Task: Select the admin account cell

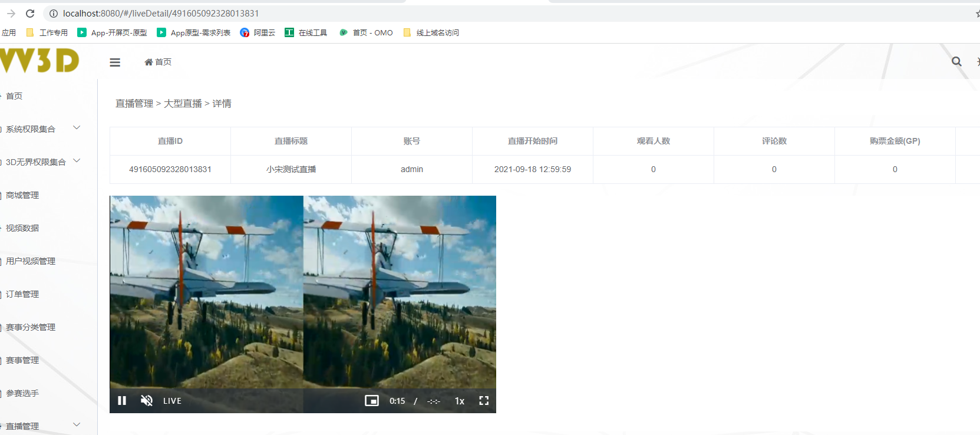Action: tap(412, 169)
